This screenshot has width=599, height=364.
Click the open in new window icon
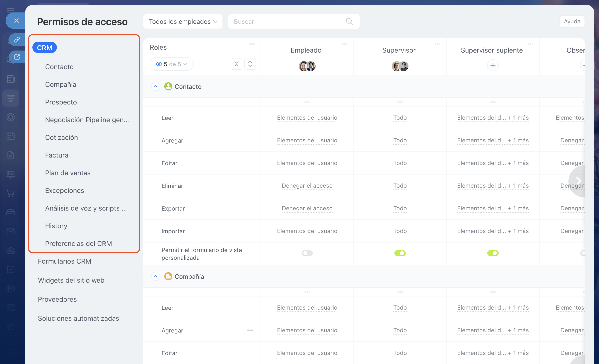pyautogui.click(x=17, y=57)
